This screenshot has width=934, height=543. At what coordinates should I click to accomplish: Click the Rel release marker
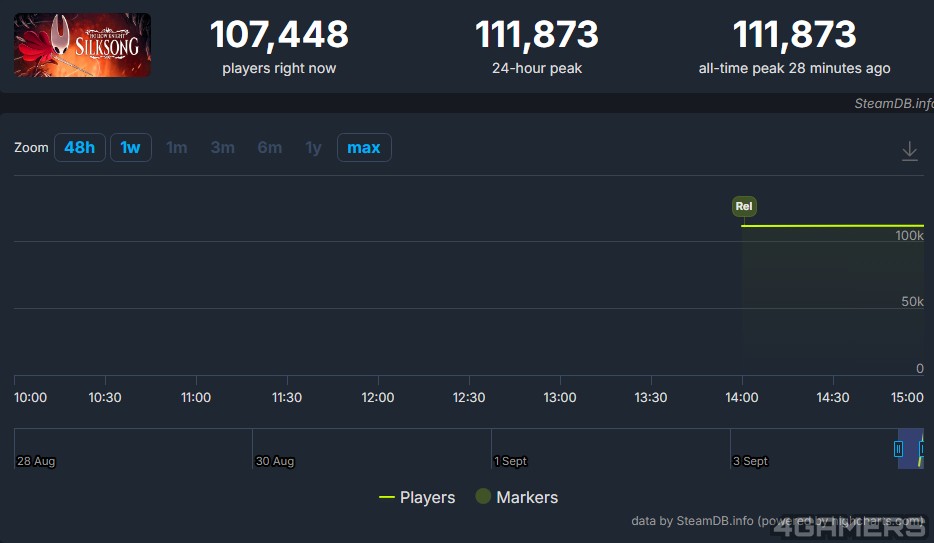pos(744,206)
